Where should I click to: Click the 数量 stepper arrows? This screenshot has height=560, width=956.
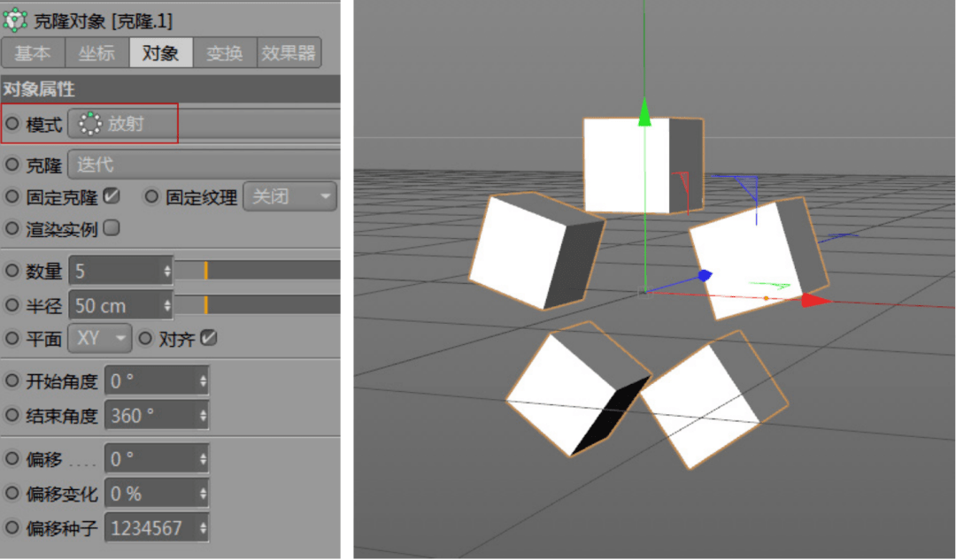(167, 272)
